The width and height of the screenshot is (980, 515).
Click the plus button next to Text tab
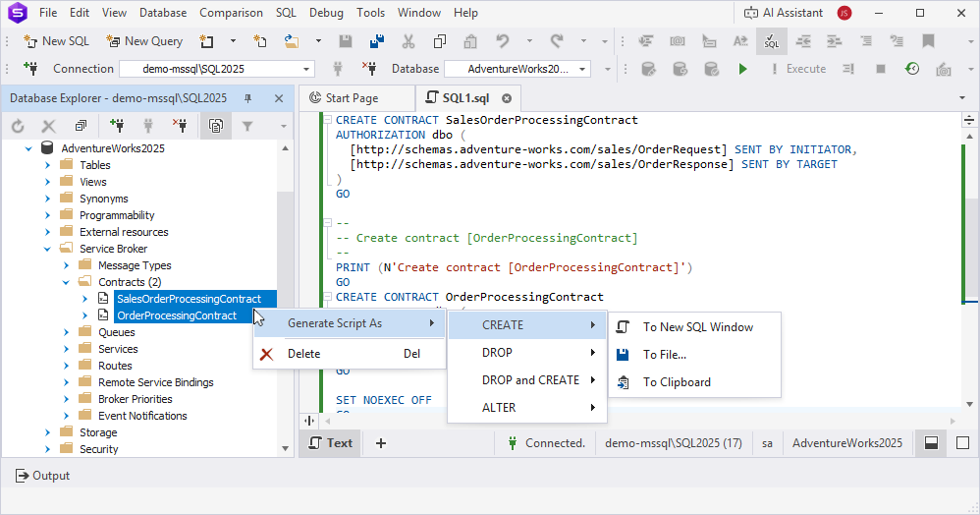coord(381,443)
